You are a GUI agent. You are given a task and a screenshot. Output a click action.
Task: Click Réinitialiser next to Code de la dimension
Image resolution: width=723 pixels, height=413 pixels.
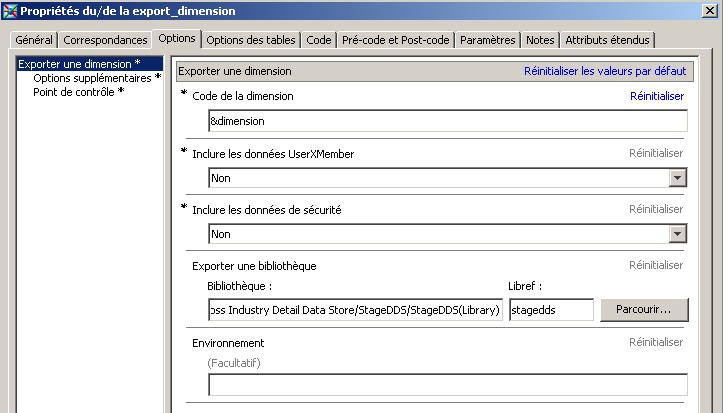656,96
